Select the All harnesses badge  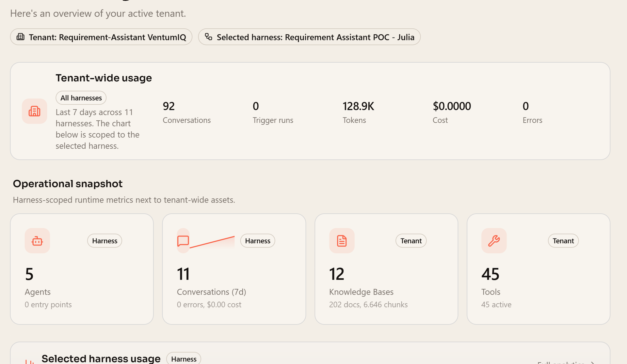pyautogui.click(x=81, y=98)
